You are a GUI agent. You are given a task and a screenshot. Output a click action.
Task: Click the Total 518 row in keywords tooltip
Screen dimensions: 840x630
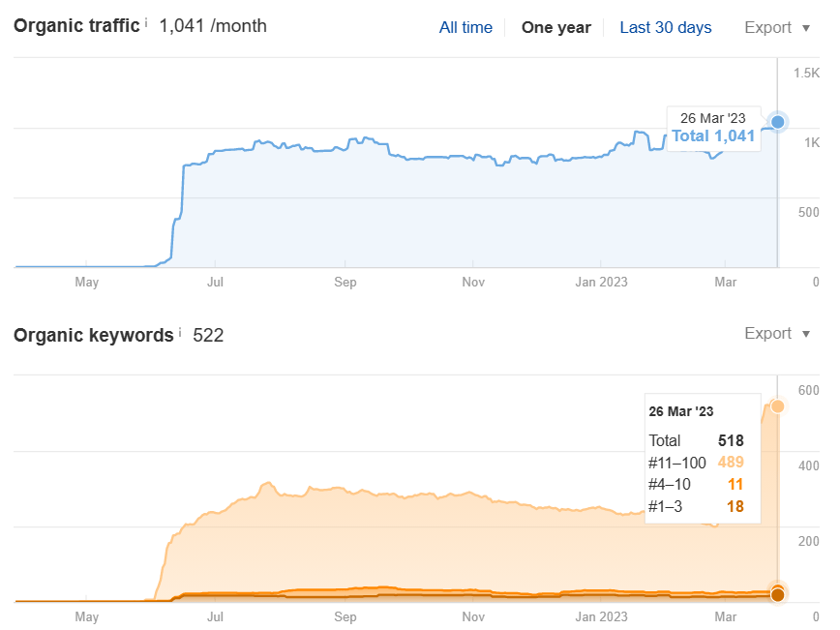[696, 440]
